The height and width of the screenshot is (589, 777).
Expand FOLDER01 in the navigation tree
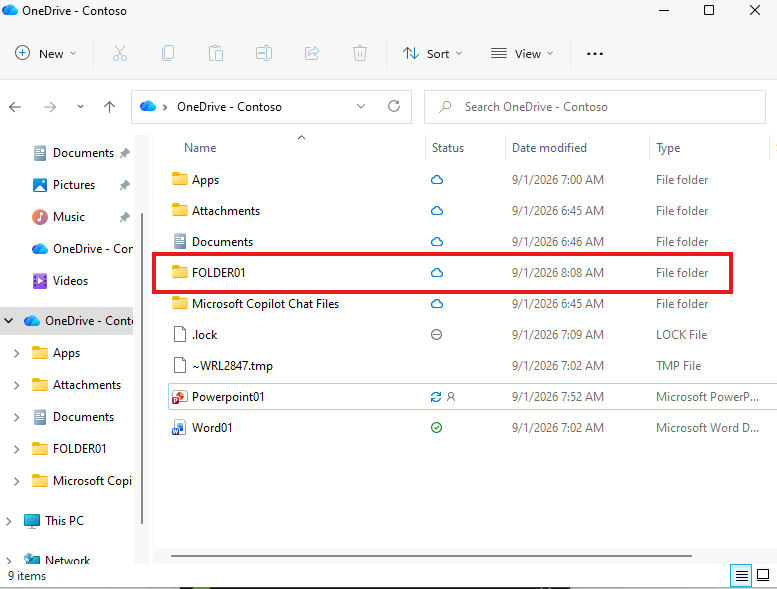[16, 449]
